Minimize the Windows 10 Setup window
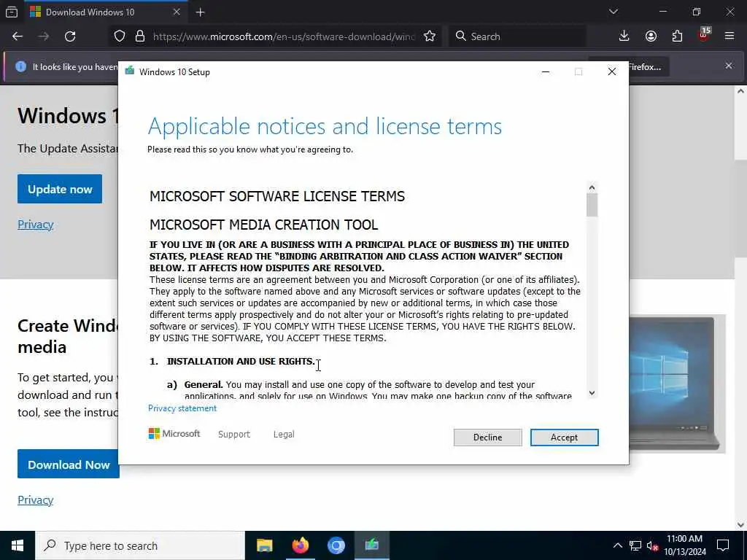The height and width of the screenshot is (560, 747). point(546,72)
